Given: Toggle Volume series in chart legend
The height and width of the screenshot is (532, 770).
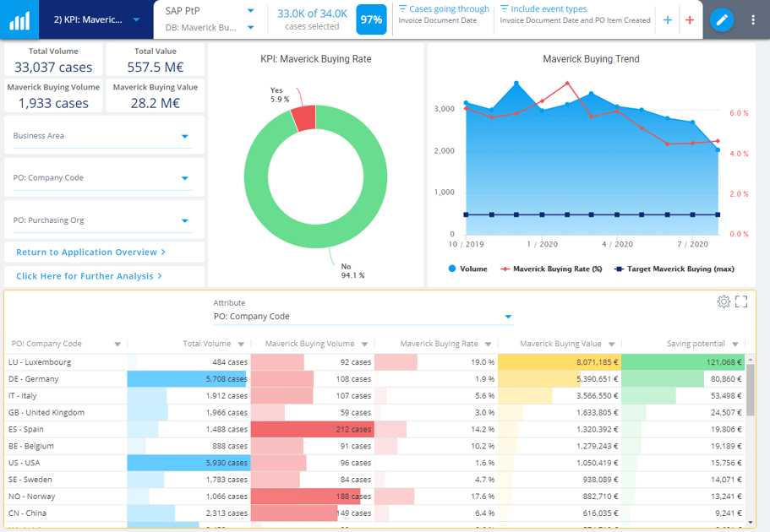Looking at the screenshot, I should 467,269.
